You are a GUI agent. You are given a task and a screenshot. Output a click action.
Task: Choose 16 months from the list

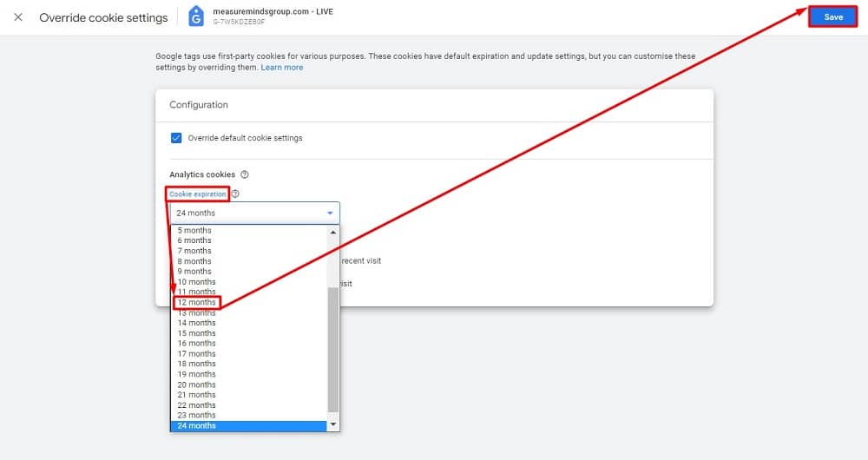coord(248,343)
